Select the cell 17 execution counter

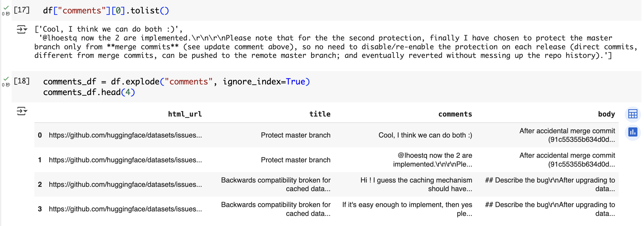pyautogui.click(x=22, y=10)
